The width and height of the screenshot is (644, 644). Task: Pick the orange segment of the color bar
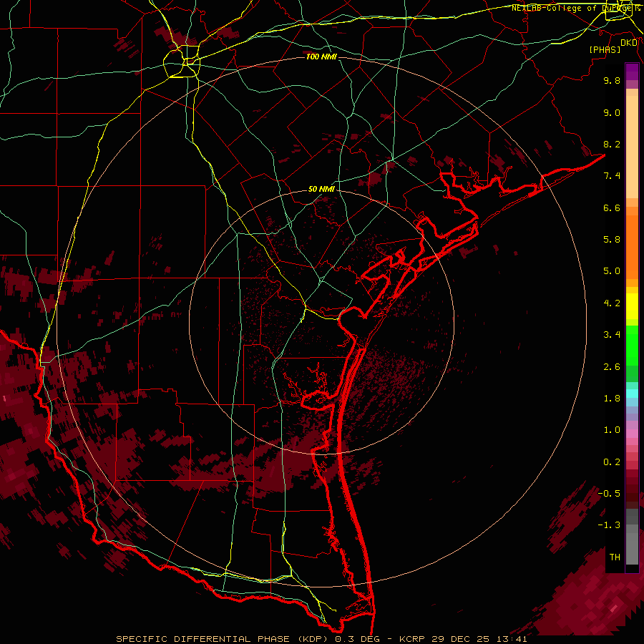pyautogui.click(x=632, y=248)
